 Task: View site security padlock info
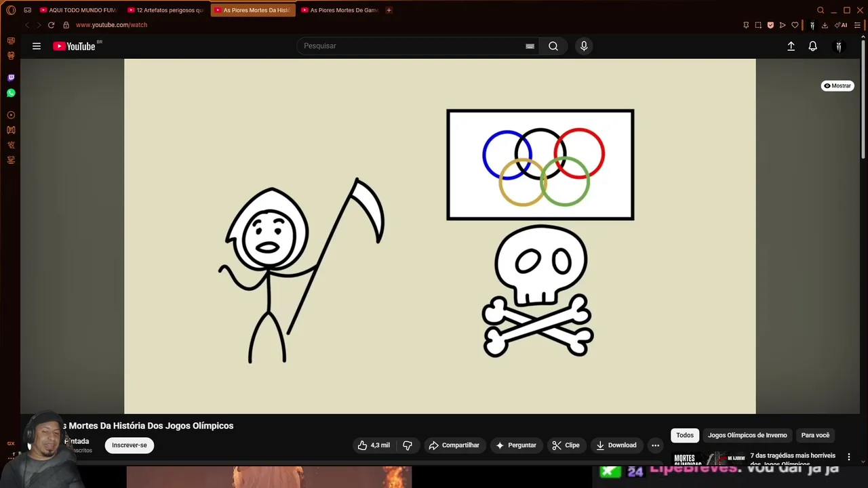coord(66,25)
